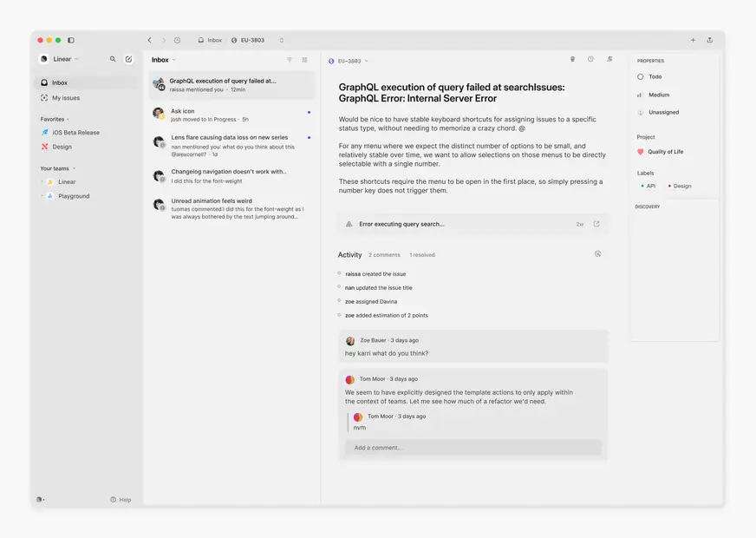This screenshot has height=538, width=756.
Task: Click the 2 comments count
Action: point(384,255)
